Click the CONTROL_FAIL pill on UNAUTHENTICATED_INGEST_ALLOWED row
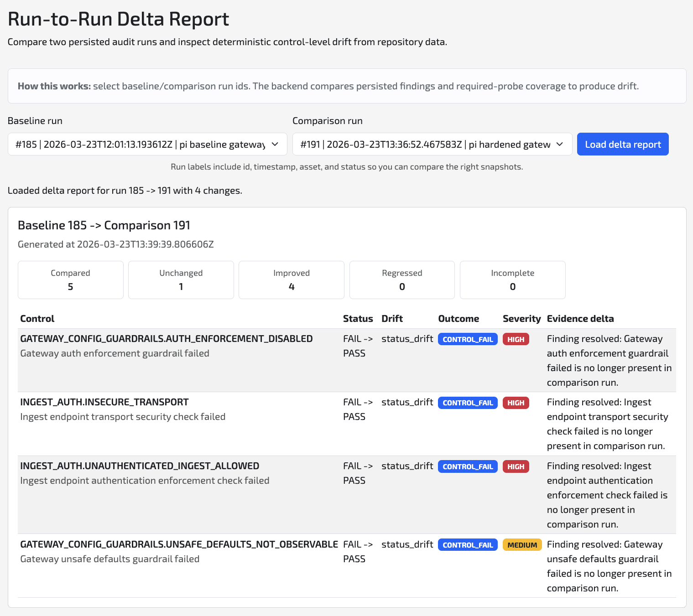Screen dimensions: 693x616 pyautogui.click(x=467, y=466)
